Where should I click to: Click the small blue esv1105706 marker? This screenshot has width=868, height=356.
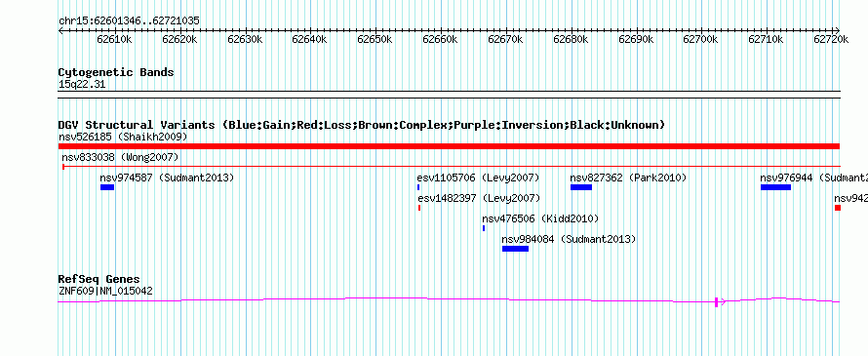(x=418, y=187)
